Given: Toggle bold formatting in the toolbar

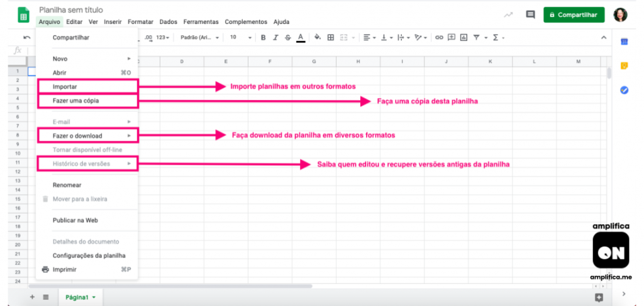Looking at the screenshot, I should coord(264,38).
